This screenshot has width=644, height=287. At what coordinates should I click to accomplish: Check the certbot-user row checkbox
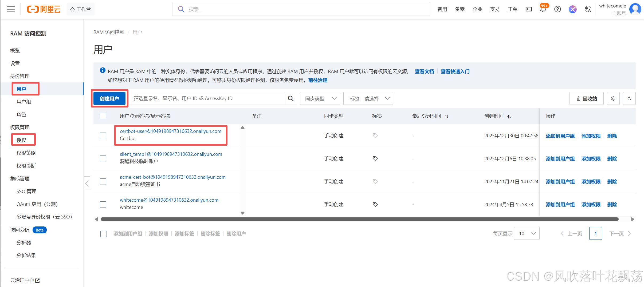[103, 136]
